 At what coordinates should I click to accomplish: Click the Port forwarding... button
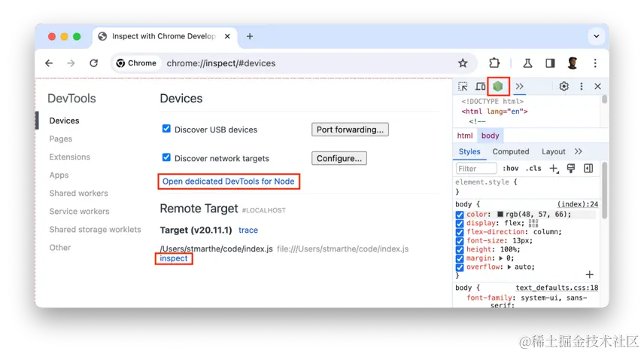point(350,130)
